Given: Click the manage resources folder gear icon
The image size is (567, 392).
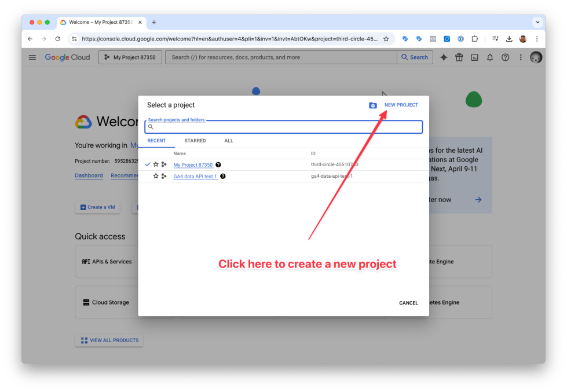Looking at the screenshot, I should [373, 105].
